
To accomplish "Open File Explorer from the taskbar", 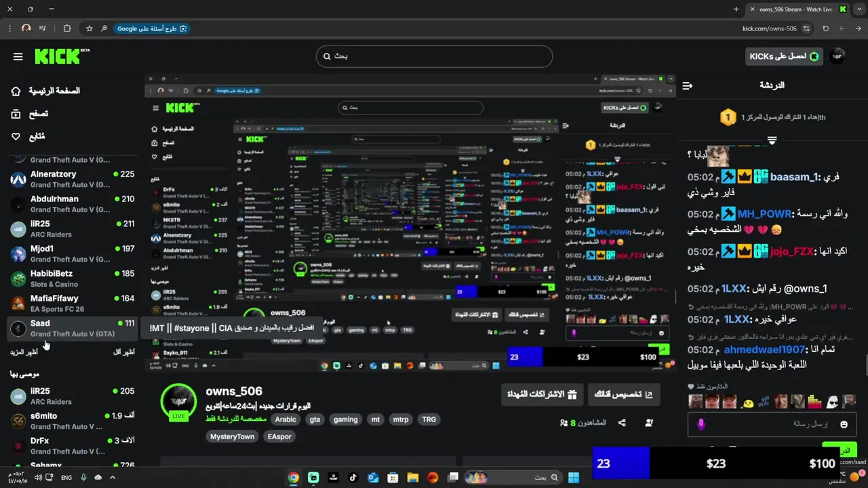I will [x=412, y=477].
